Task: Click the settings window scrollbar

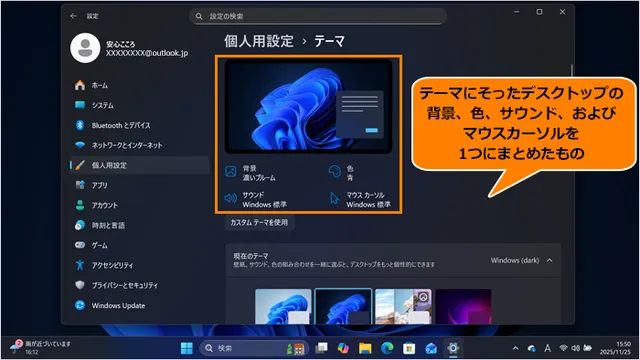Action: coord(571,71)
